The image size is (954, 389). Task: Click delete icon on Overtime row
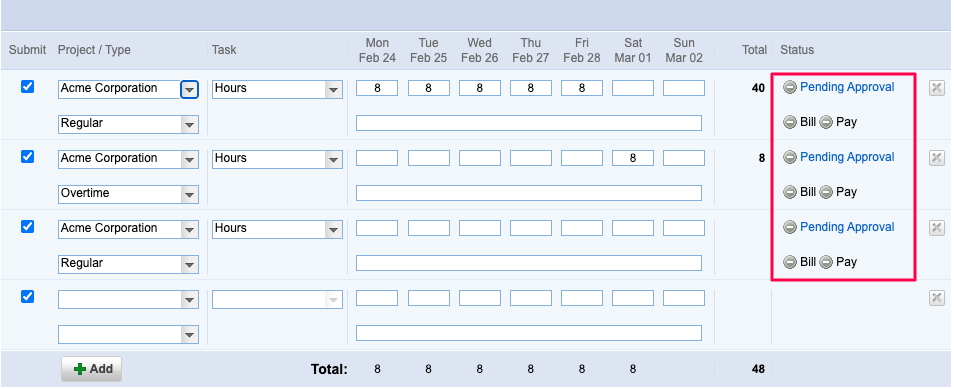point(936,158)
